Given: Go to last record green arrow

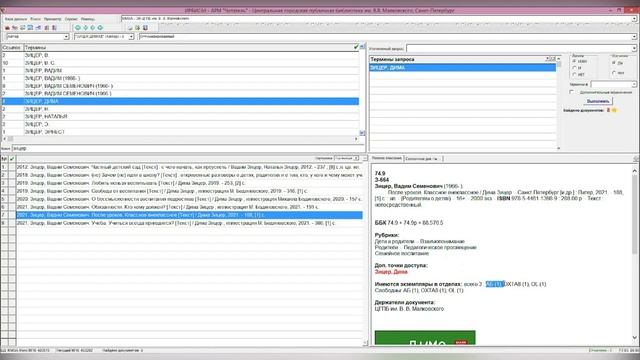Looking at the screenshot, I should click(x=100, y=28).
